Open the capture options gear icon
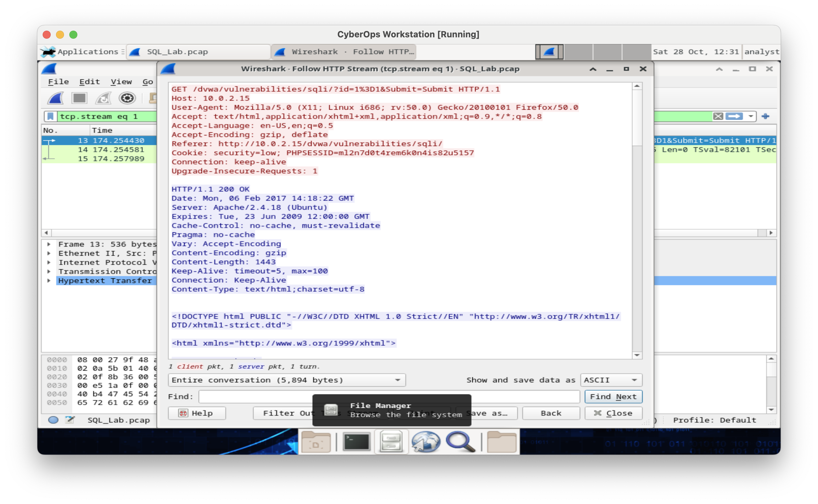 127,98
